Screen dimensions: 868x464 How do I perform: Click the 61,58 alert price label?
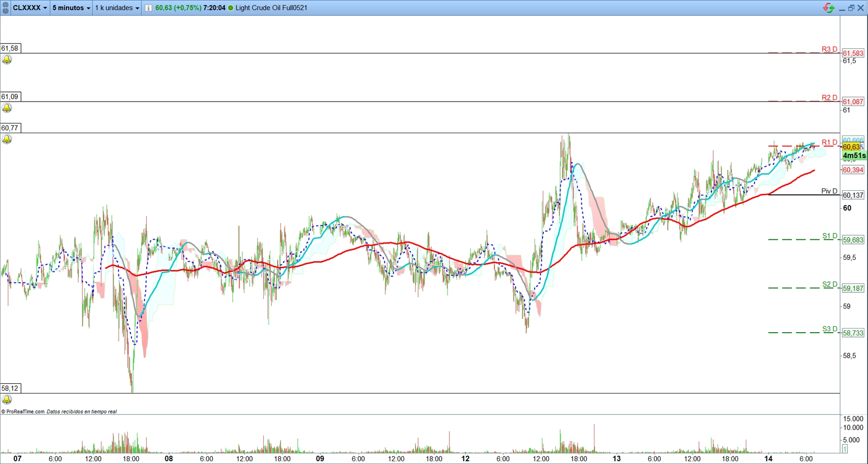point(10,48)
